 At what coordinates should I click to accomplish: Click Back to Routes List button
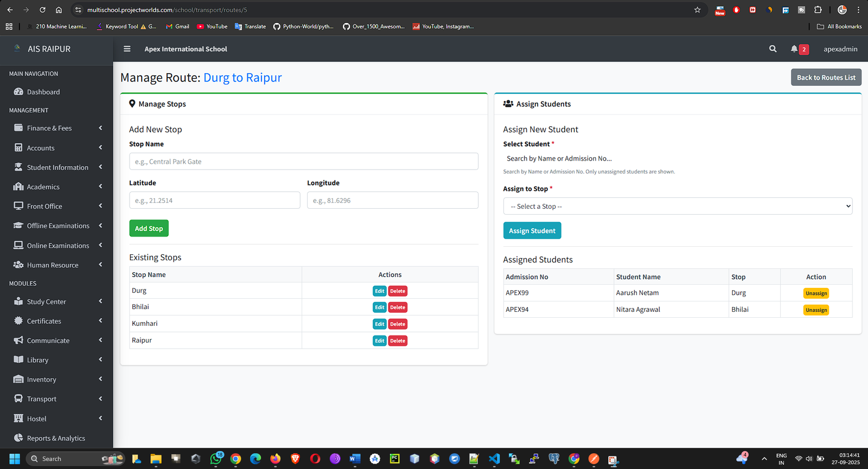click(x=826, y=78)
